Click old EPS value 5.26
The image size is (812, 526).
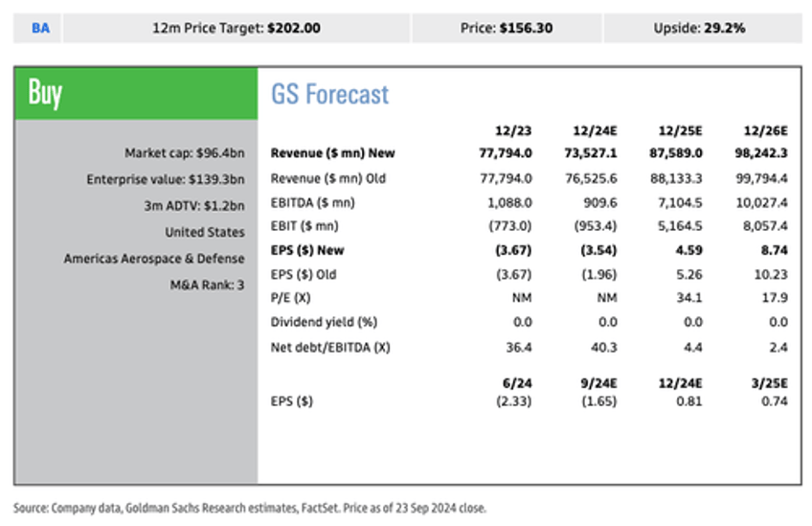coord(689,275)
